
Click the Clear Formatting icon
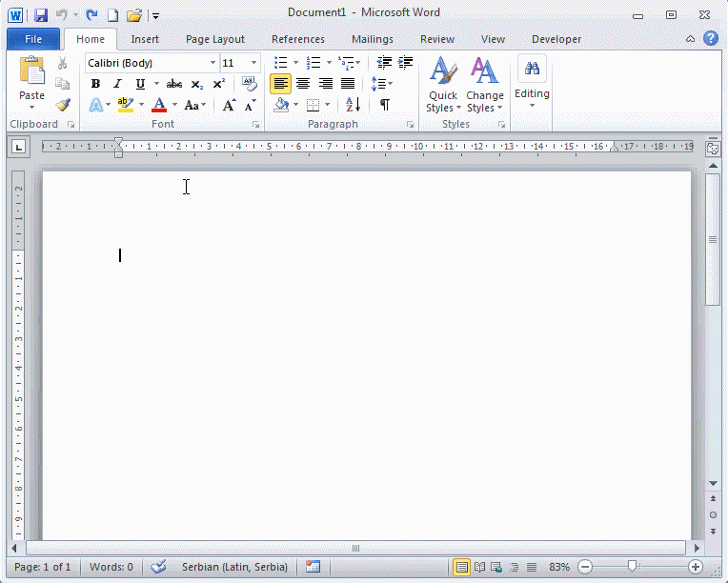250,84
